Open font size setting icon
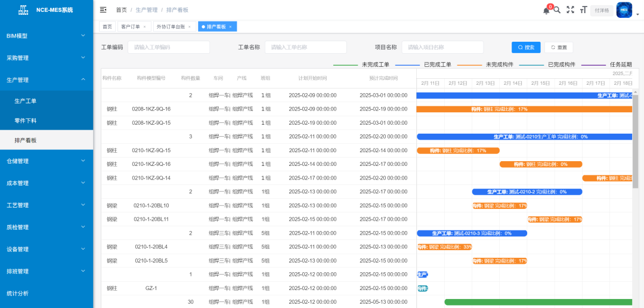The width and height of the screenshot is (644, 308). [583, 10]
